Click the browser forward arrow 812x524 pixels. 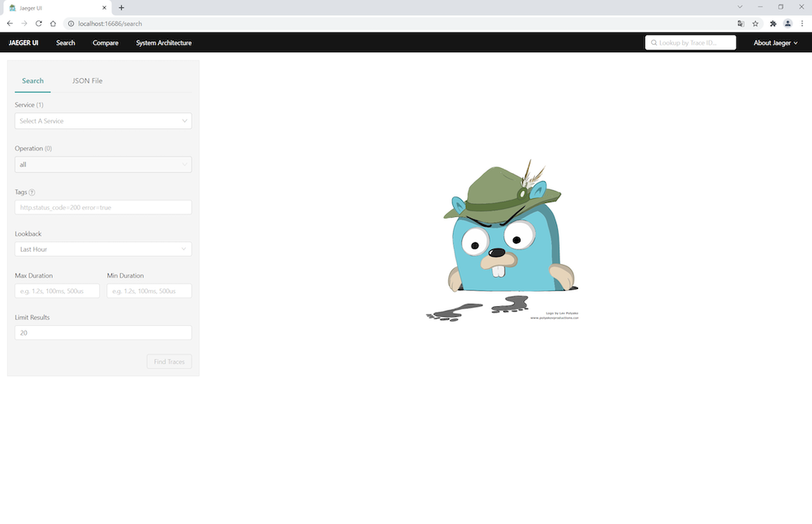24,24
